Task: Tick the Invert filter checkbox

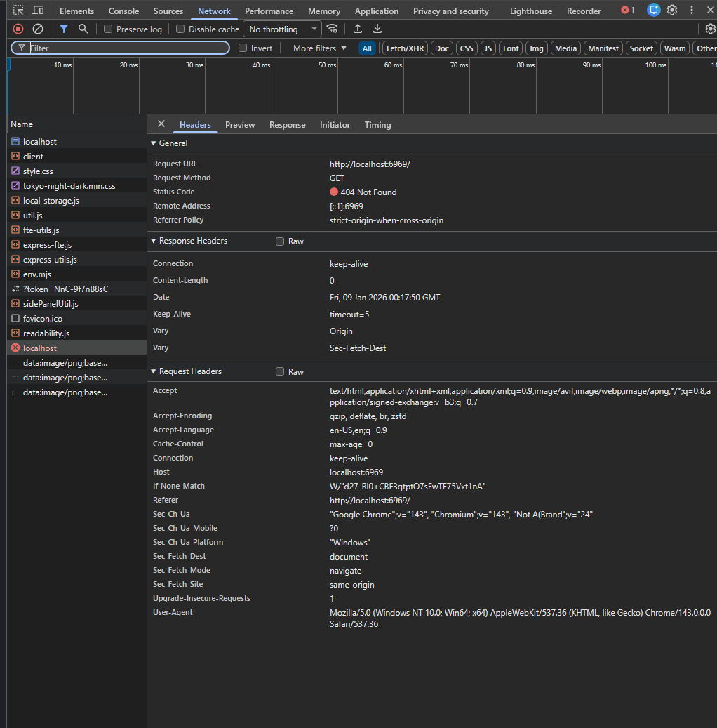Action: (x=243, y=48)
